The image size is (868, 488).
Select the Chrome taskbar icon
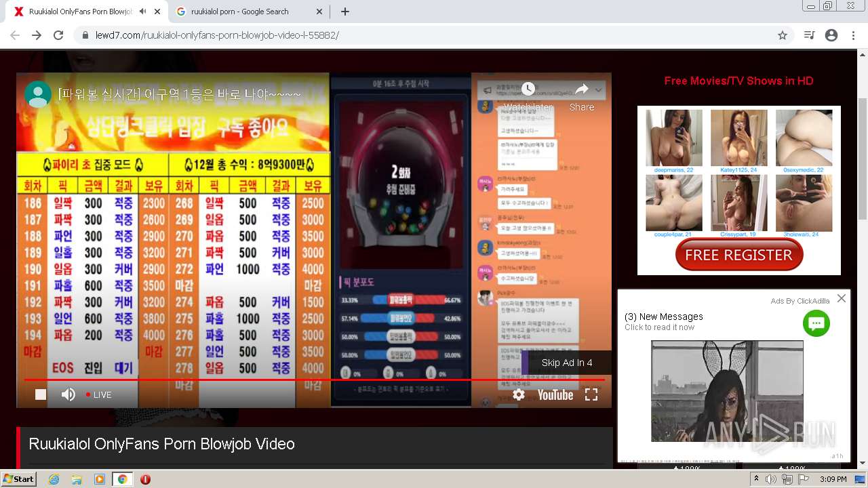click(122, 479)
